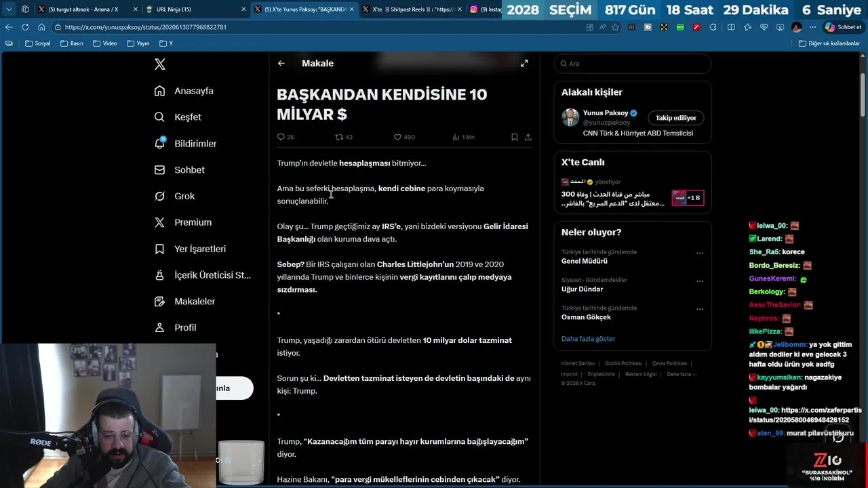868x488 pixels.
Task: Open split screen icon
Action: 731,27
